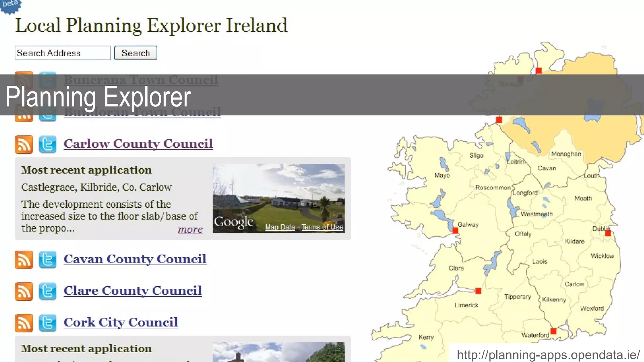Click RSS icon next to Clare County Council
The height and width of the screenshot is (362, 644).
click(x=24, y=291)
